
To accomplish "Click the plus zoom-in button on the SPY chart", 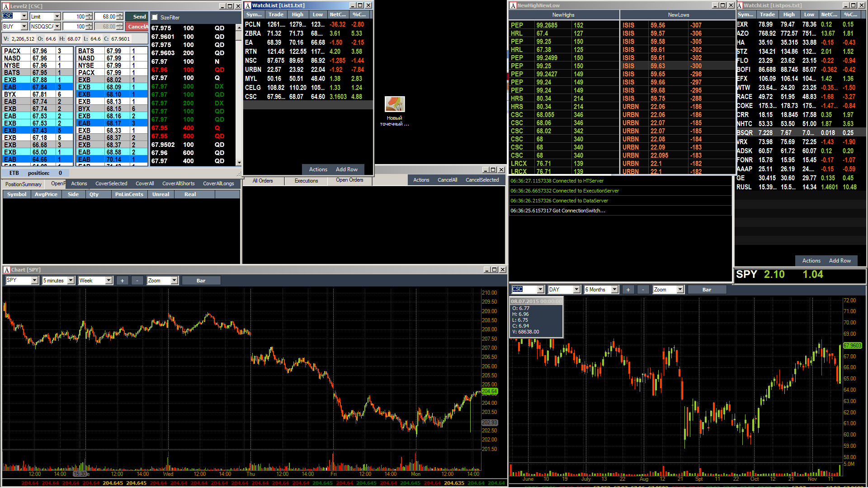I will click(x=122, y=281).
